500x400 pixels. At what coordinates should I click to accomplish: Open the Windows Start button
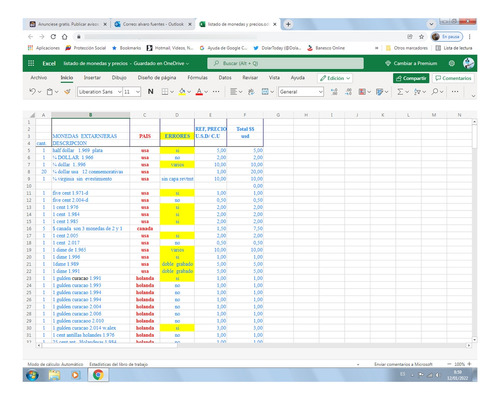pos(32,375)
